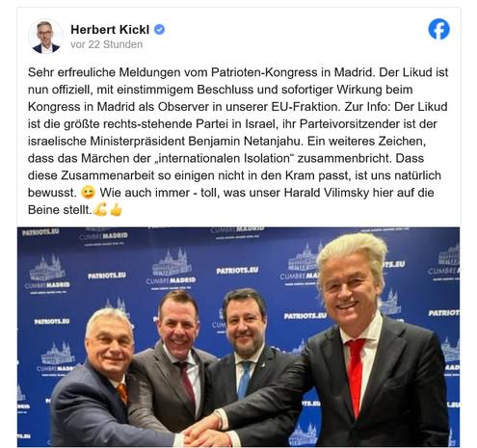477x448 pixels.
Task: Open the round profile picture avatar
Action: [x=45, y=36]
